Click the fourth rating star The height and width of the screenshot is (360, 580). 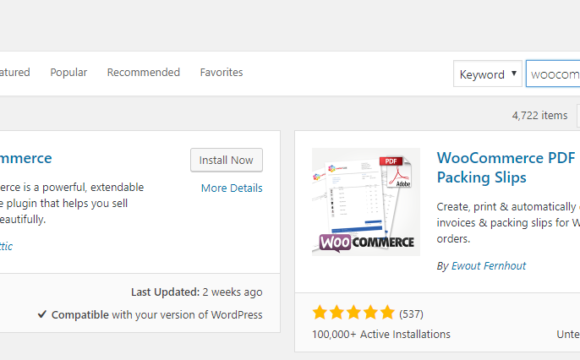[x=370, y=312]
